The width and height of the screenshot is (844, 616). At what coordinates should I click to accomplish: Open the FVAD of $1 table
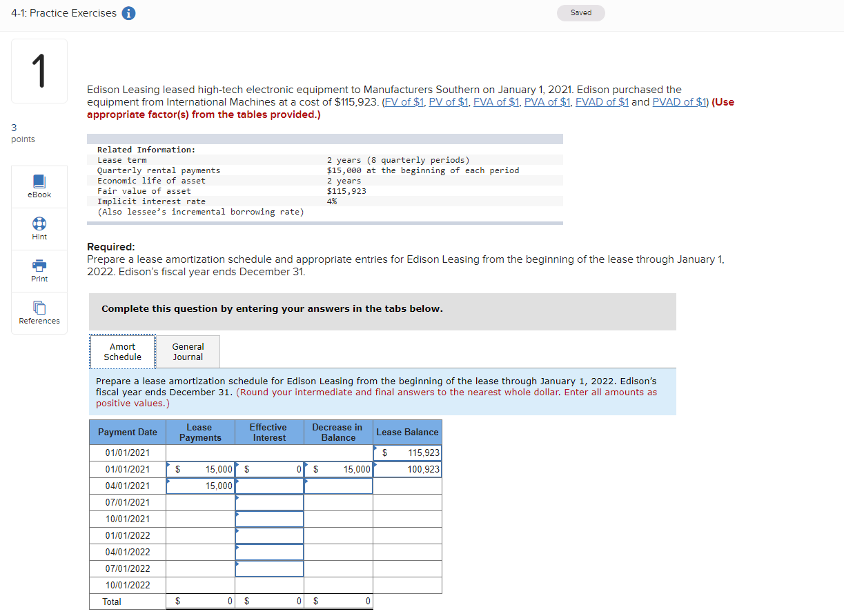coord(601,101)
